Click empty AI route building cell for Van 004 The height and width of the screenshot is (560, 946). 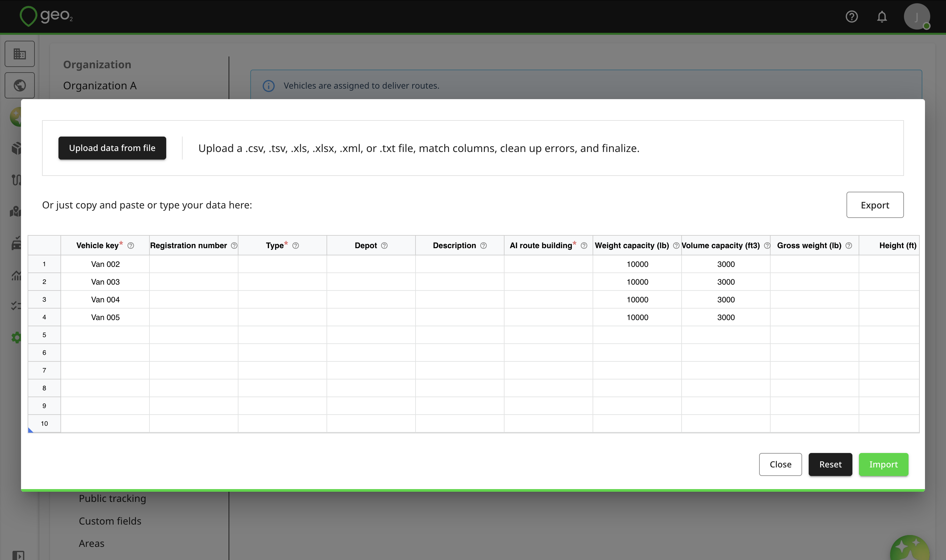(549, 300)
